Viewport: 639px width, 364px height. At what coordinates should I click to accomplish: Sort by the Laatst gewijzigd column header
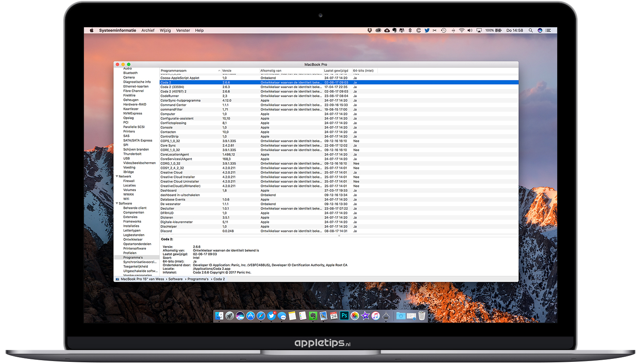(336, 71)
